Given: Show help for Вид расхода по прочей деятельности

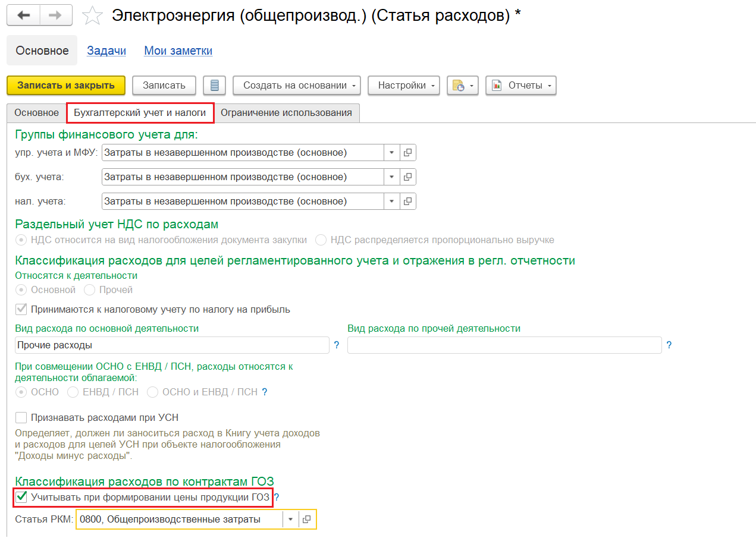Looking at the screenshot, I should [x=669, y=345].
